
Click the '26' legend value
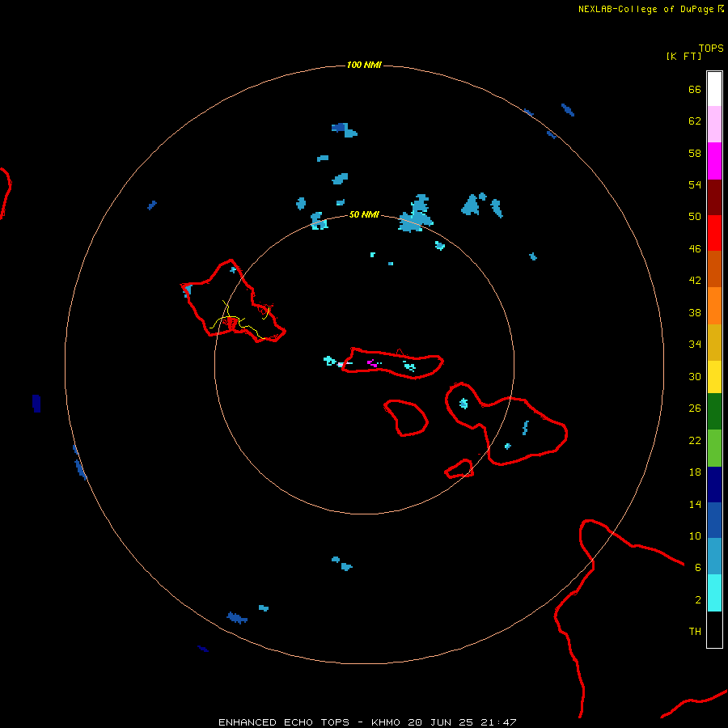[695, 408]
